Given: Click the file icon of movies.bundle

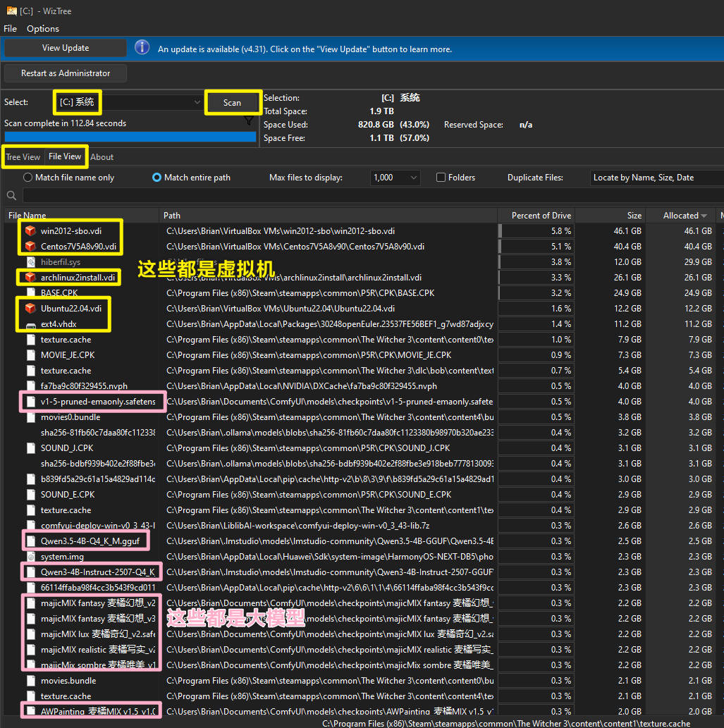Looking at the screenshot, I should click(30, 681).
